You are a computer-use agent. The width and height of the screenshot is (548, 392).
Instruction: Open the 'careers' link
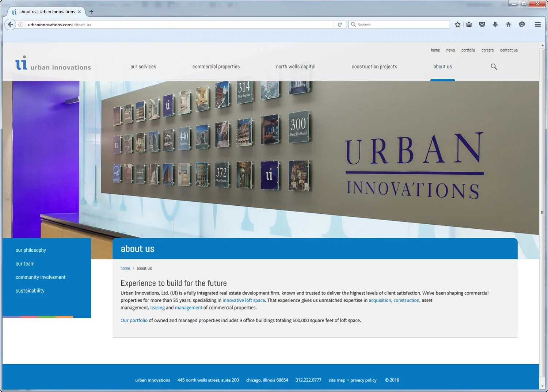487,50
